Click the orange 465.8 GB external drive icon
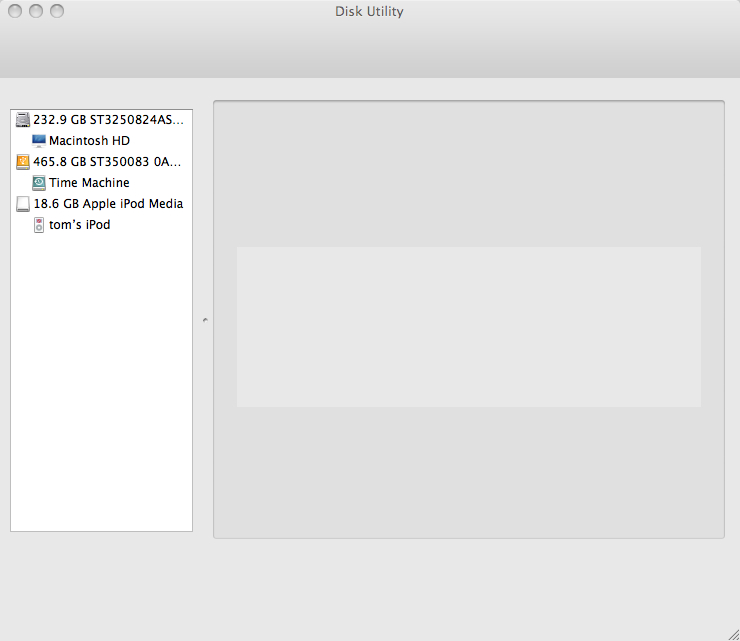 point(23,162)
